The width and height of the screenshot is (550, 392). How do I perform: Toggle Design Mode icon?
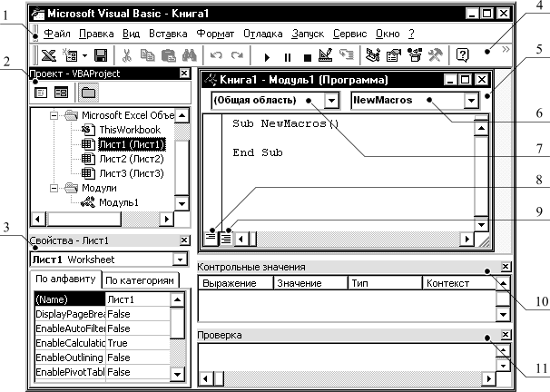tap(325, 55)
